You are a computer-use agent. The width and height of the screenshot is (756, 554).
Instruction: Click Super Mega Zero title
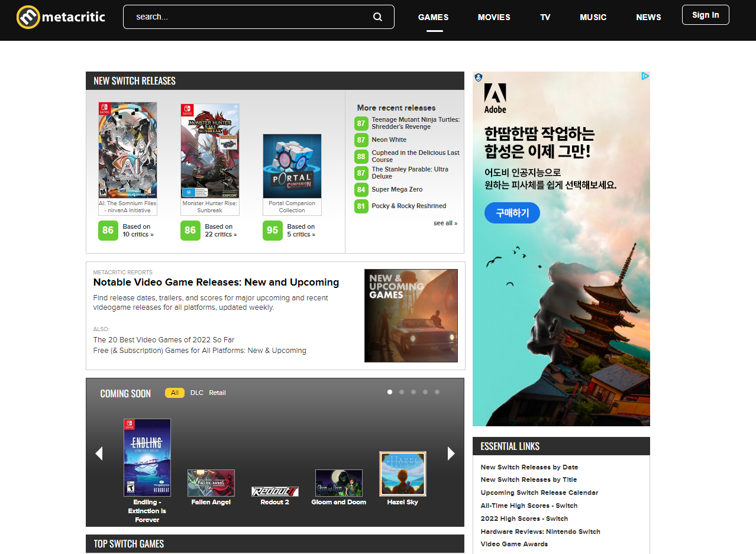[397, 190]
